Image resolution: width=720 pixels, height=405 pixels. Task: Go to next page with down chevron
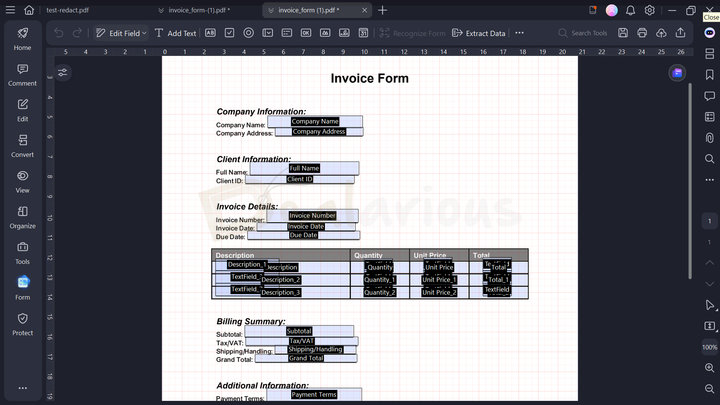click(x=709, y=284)
